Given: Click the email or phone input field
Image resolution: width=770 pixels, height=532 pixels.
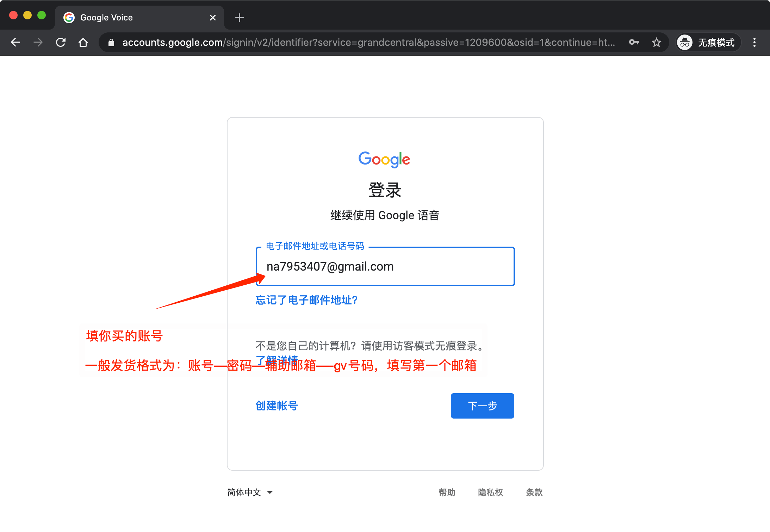Looking at the screenshot, I should (x=385, y=266).
